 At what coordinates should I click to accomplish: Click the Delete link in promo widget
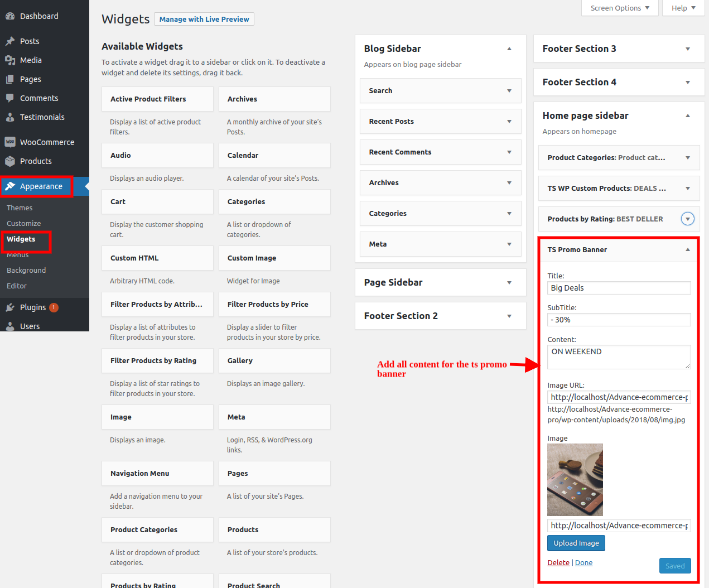click(558, 563)
